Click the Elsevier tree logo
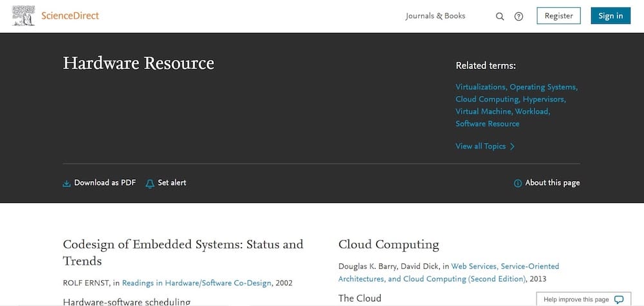 coord(23,16)
